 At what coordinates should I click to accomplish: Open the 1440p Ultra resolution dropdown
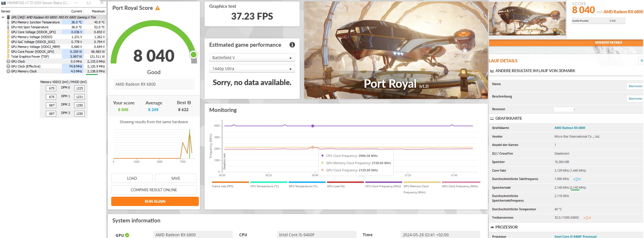coord(252,69)
